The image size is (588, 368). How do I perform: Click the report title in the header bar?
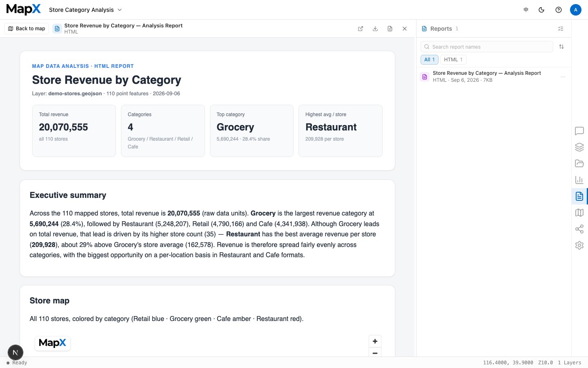[x=123, y=25]
